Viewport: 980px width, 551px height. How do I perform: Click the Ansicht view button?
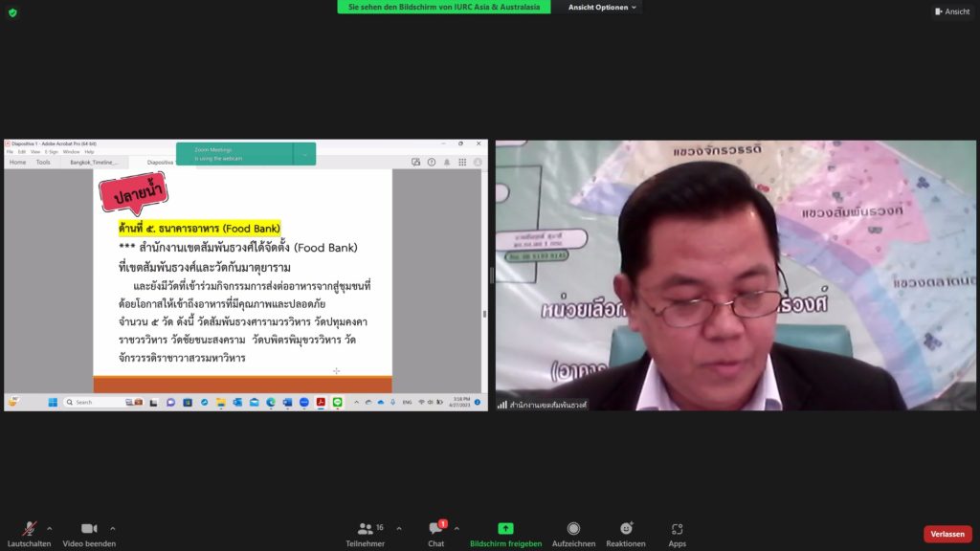coord(951,11)
